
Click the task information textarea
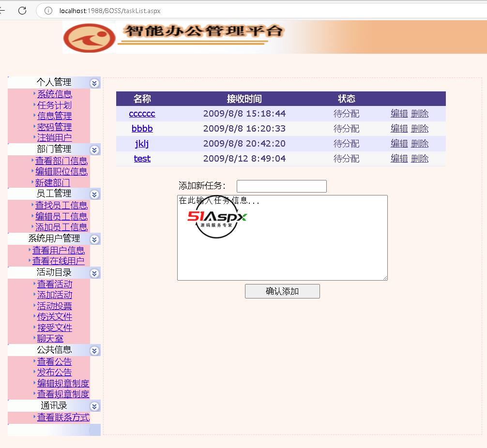[282, 238]
